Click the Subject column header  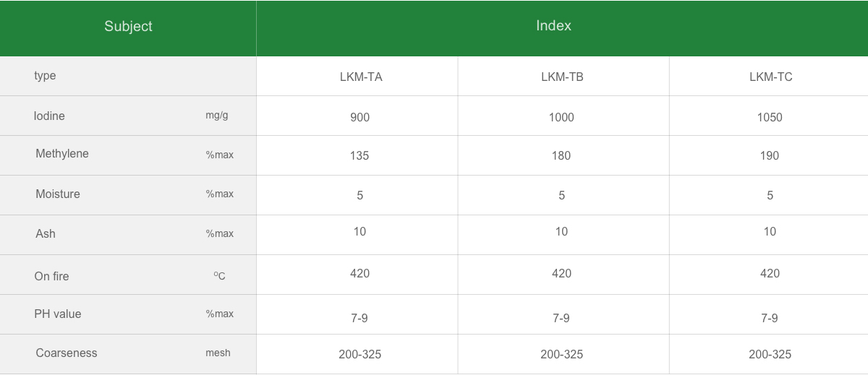click(x=128, y=27)
